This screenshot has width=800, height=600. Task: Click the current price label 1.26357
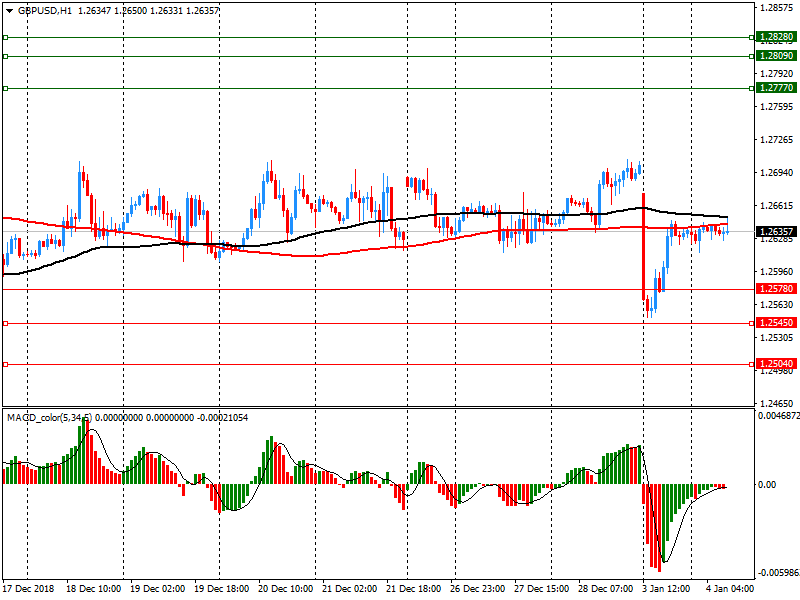[776, 232]
